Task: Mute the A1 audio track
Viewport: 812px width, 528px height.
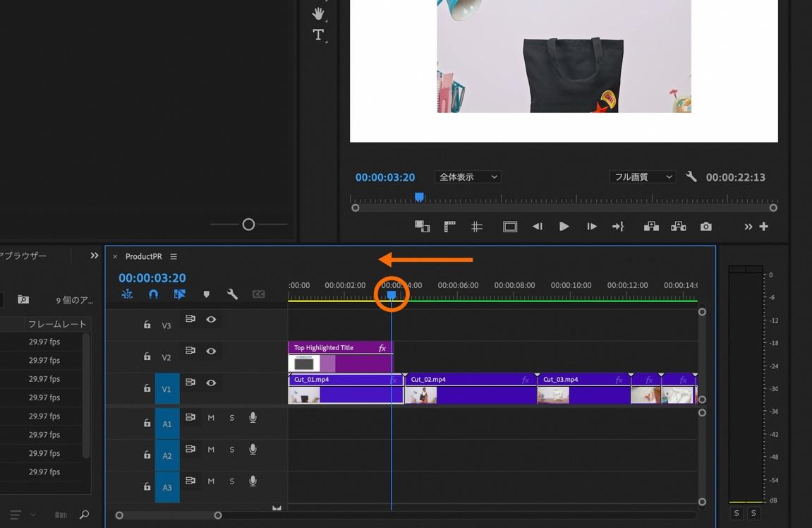Action: click(x=211, y=418)
